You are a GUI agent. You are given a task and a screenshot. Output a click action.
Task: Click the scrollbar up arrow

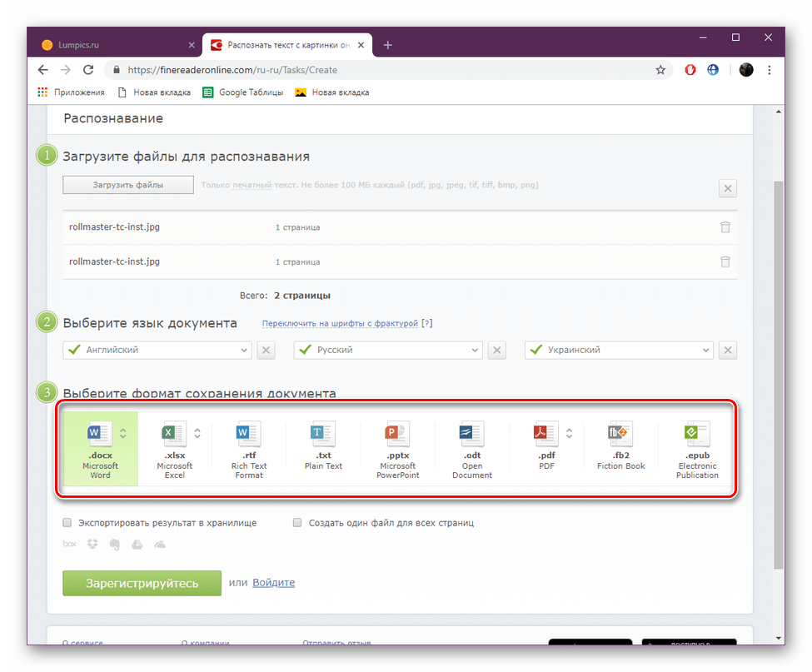click(779, 112)
